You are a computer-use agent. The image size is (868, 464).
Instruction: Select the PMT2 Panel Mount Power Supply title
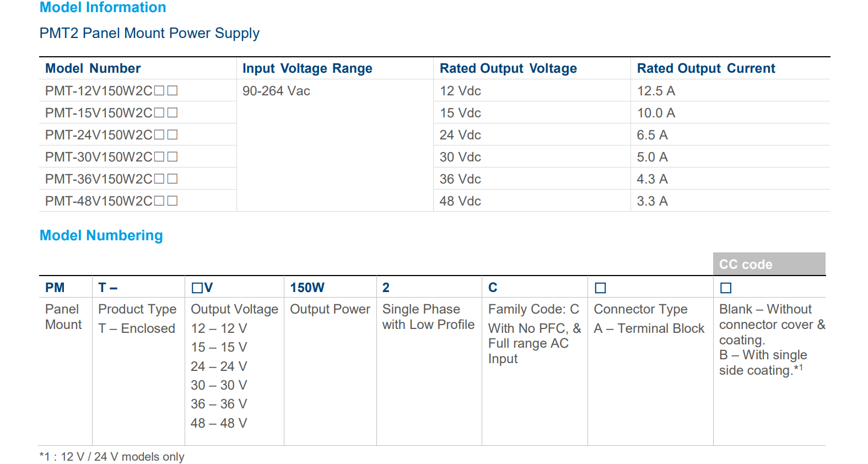pyautogui.click(x=149, y=33)
